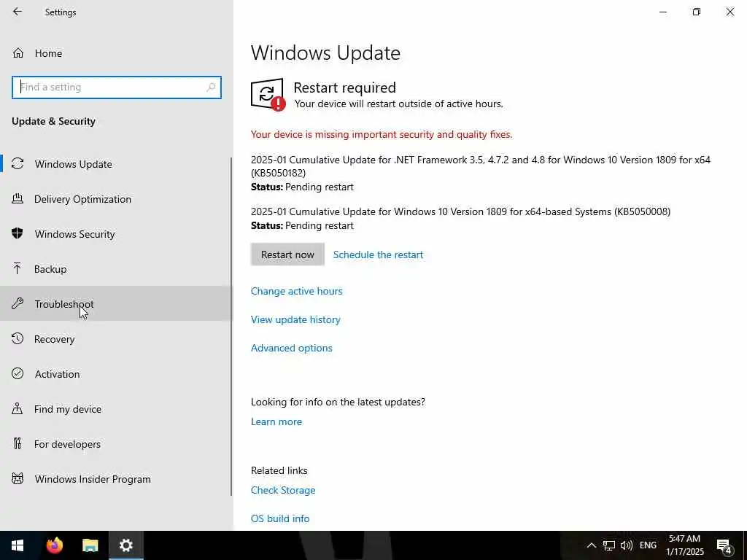Open the taskbar clock and date
This screenshot has height=560, width=747.
pos(684,545)
